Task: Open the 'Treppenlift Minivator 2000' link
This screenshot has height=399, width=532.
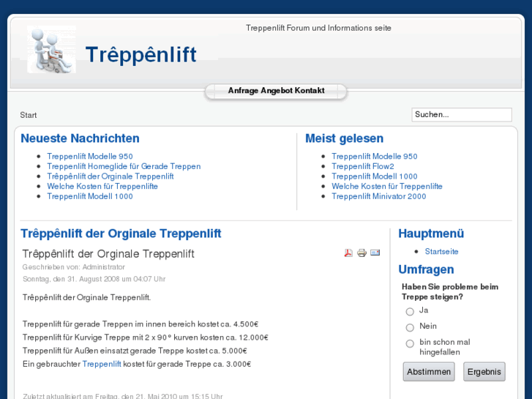Action: [379, 196]
